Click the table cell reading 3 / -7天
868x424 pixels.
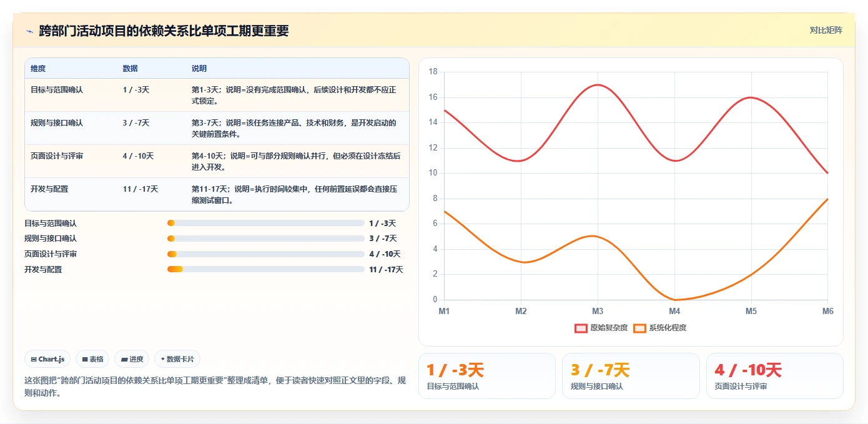click(136, 122)
